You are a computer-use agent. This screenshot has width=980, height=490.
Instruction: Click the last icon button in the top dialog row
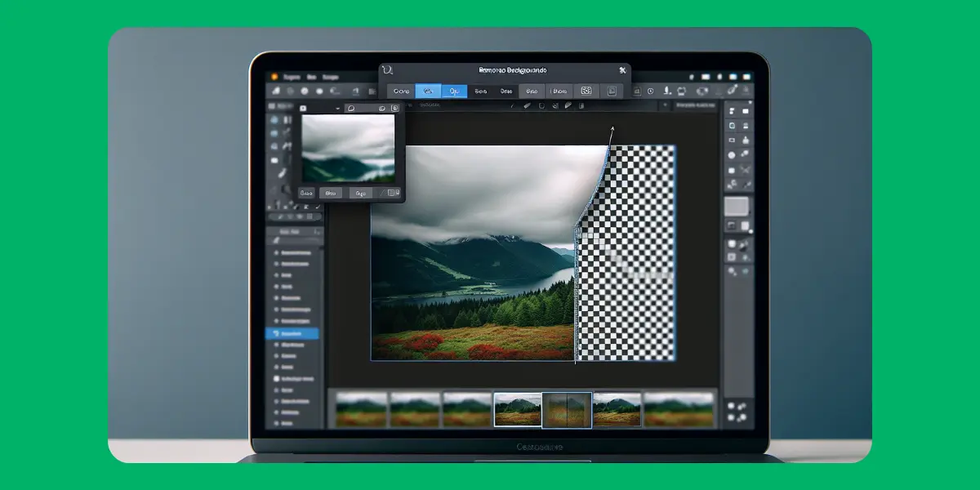[611, 91]
